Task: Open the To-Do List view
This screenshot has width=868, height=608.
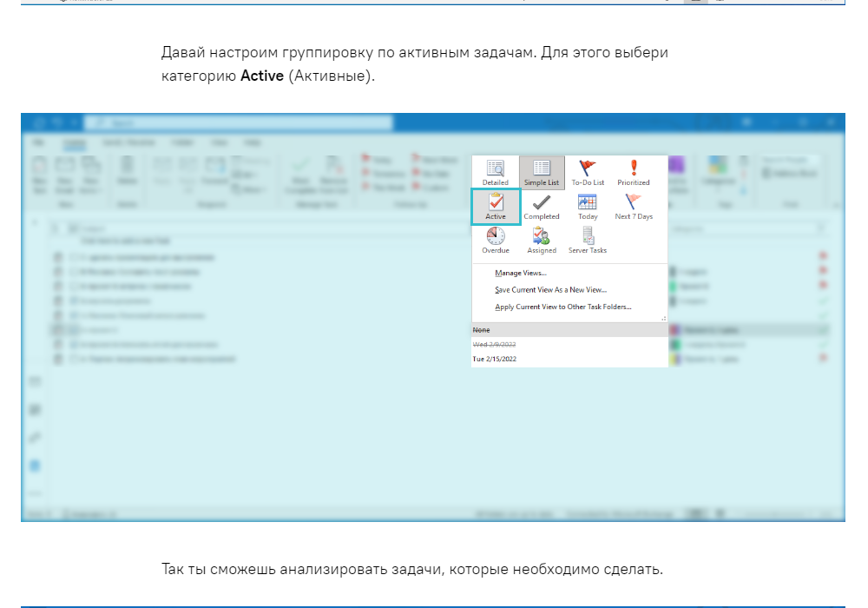Action: click(588, 173)
